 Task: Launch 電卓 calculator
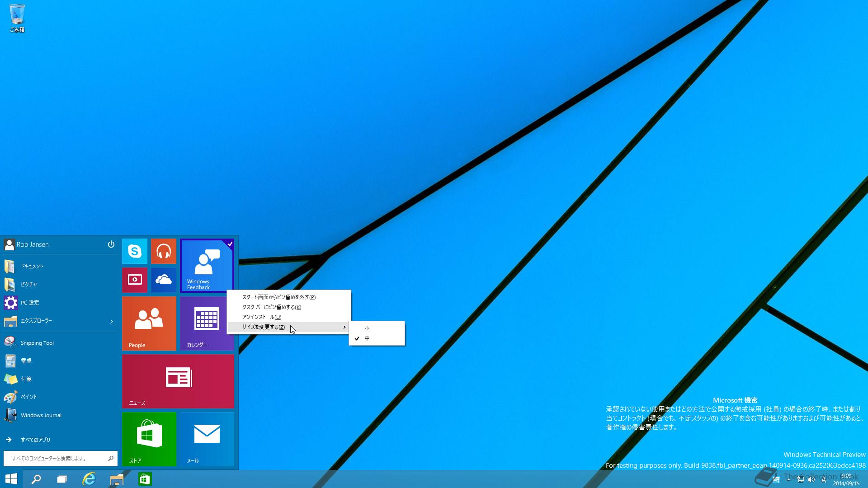pyautogui.click(x=60, y=361)
